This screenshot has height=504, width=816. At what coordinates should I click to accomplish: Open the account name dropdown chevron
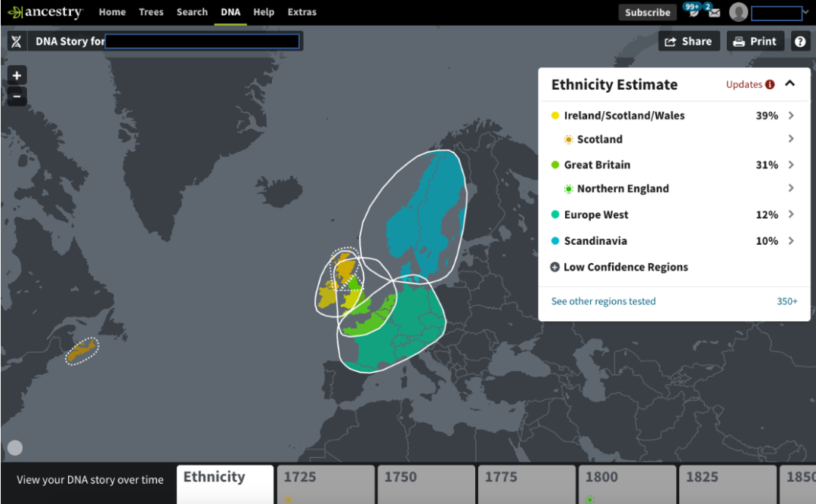806,12
